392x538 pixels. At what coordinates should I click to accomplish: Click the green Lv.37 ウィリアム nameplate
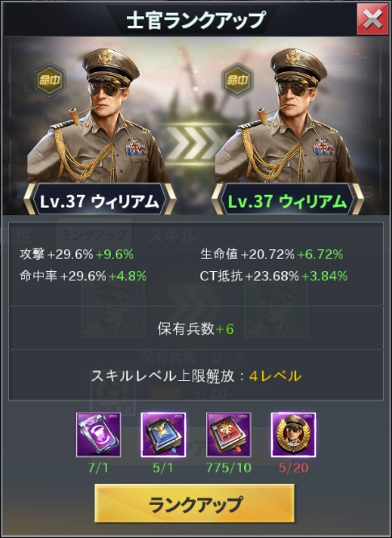287,201
